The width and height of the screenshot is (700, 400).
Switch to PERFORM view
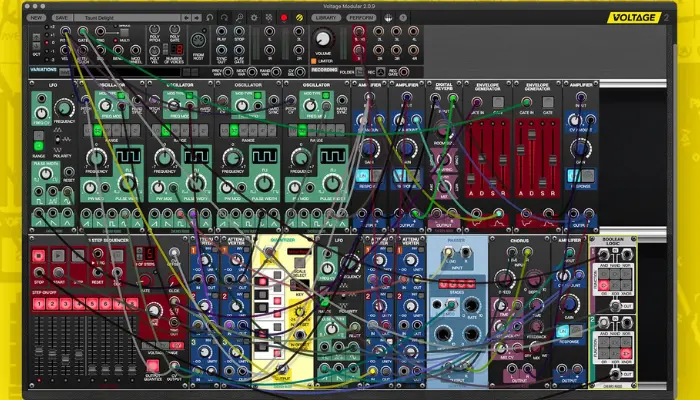[361, 18]
